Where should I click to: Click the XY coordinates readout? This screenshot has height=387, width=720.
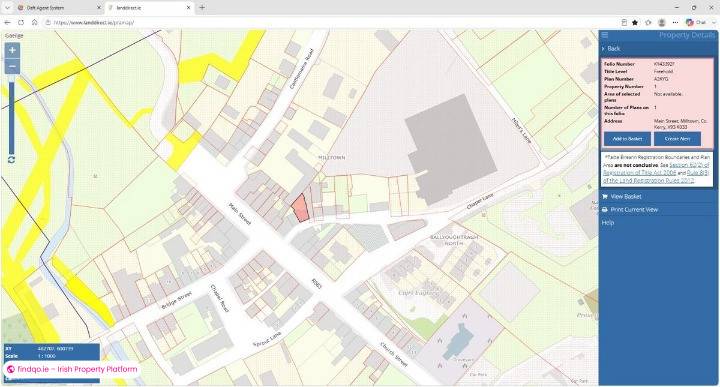pyautogui.click(x=55, y=349)
